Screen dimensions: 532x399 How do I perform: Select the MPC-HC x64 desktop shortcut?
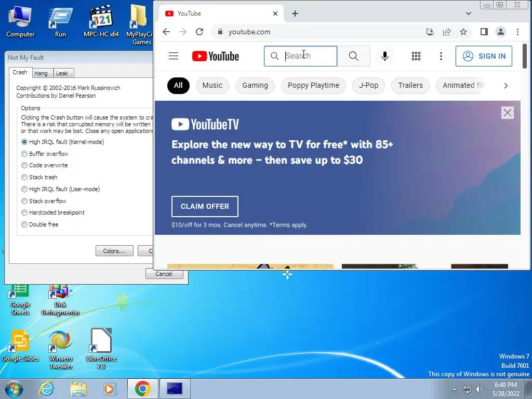(x=101, y=21)
